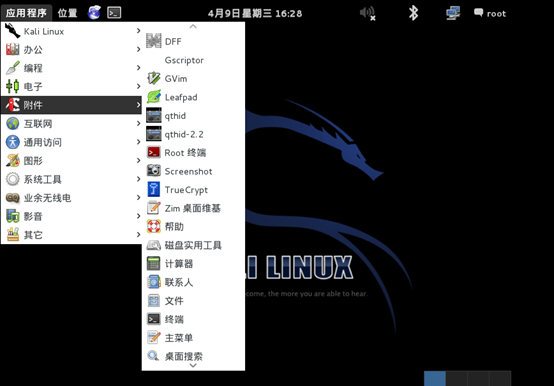Image resolution: width=554 pixels, height=386 pixels.
Task: Open the 图形 graphics category
Action: click(71, 161)
